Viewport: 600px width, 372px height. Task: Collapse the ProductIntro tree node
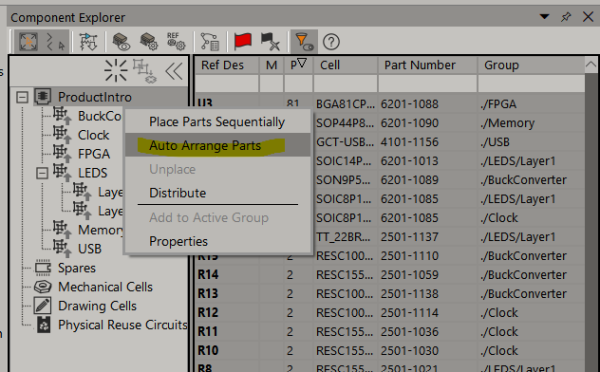point(22,97)
